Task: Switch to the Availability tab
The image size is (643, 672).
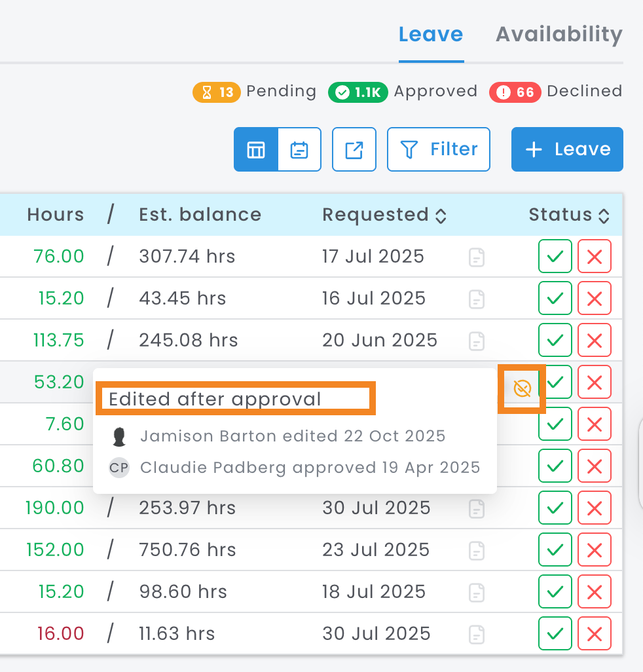Action: 559,34
